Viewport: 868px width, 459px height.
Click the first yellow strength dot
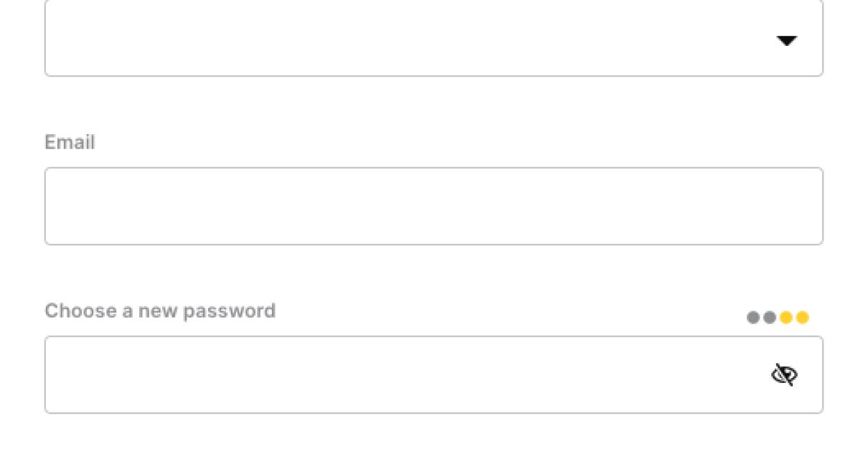pyautogui.click(x=786, y=318)
